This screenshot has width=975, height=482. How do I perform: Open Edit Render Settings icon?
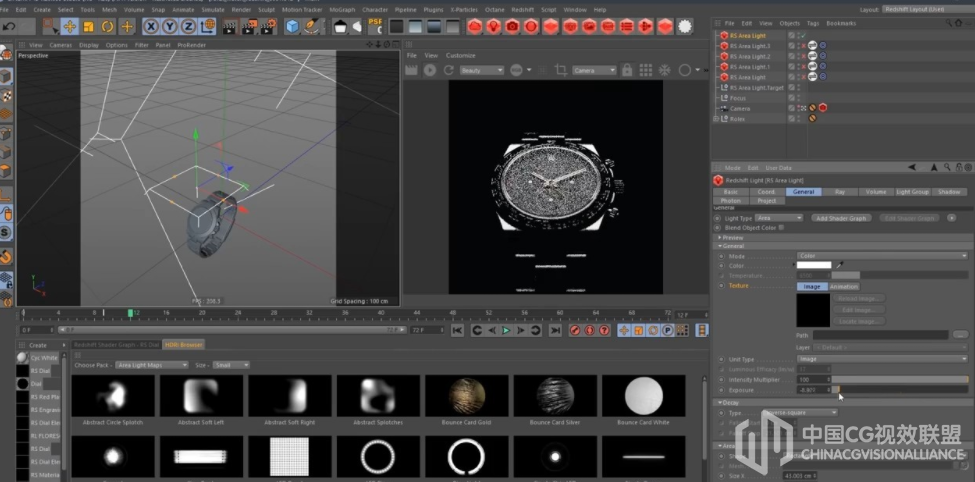(x=269, y=26)
